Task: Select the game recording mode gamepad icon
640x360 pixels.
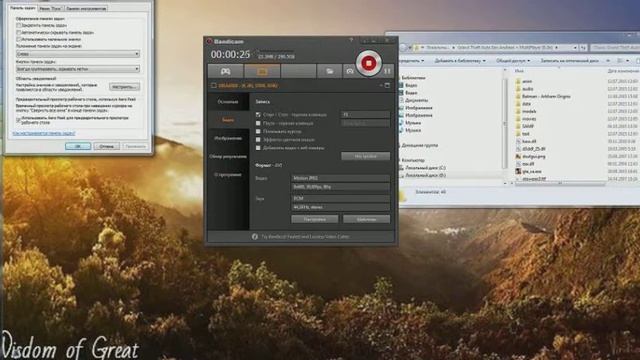Action: pos(225,71)
